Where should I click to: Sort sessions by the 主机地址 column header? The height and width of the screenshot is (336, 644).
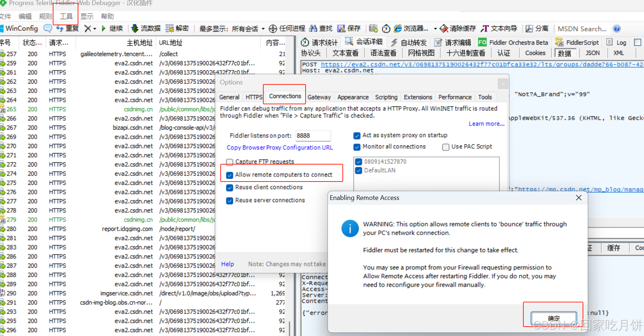(140, 43)
